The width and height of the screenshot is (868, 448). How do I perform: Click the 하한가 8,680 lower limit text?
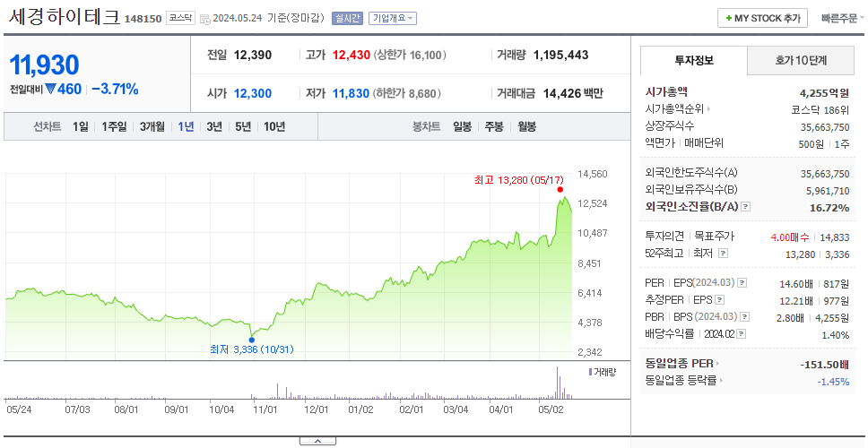click(x=407, y=93)
